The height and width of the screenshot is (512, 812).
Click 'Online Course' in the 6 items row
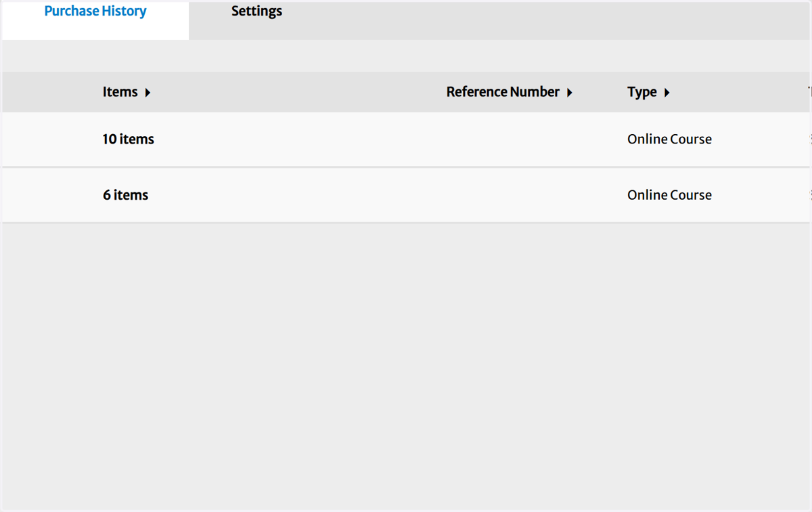pos(669,195)
